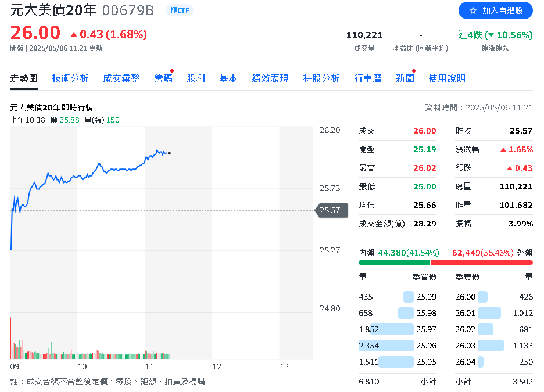Click bid price 25.98
The image size is (544, 392).
(x=427, y=314)
